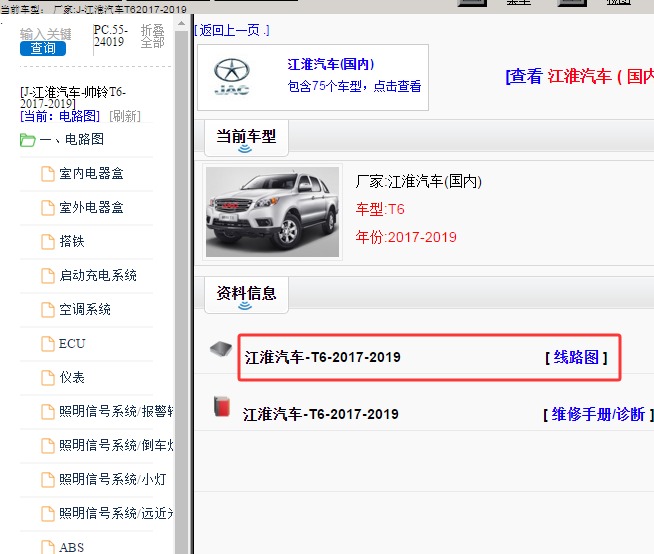Click the 刷新 refresh link in sidebar
The image size is (654, 554).
(x=125, y=116)
